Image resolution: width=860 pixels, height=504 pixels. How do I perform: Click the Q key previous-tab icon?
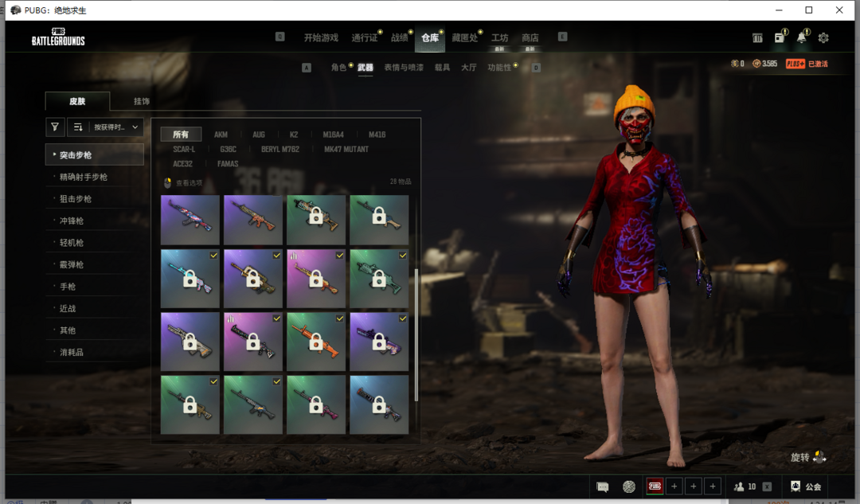point(279,37)
